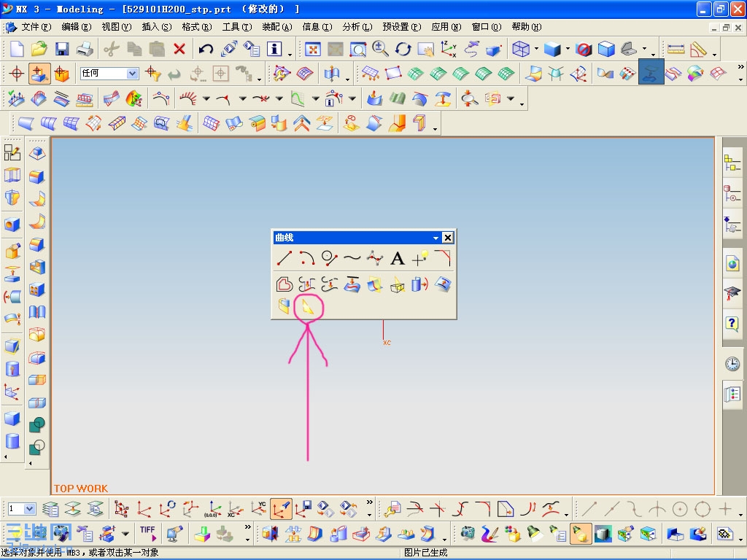Open the 帮助(H) menu
This screenshot has width=747, height=560.
point(527,27)
